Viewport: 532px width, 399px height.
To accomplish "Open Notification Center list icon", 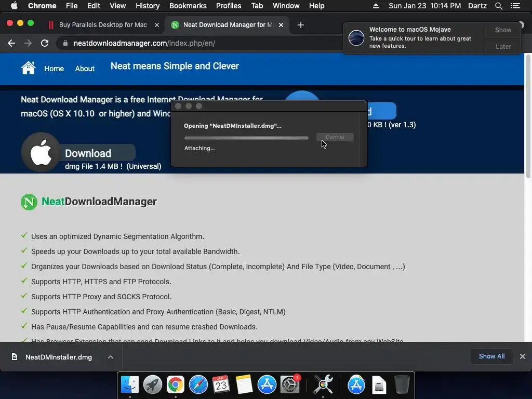I will click(x=515, y=6).
